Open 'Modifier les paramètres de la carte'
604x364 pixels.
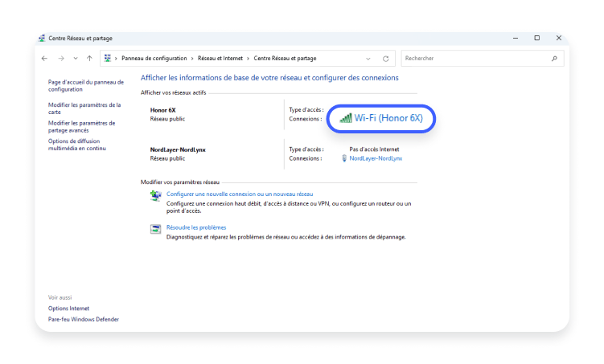pos(84,108)
